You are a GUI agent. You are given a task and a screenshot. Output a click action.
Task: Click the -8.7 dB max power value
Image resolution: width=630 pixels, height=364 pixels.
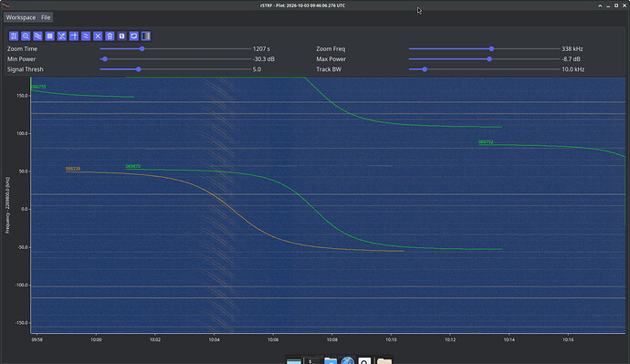click(571, 59)
